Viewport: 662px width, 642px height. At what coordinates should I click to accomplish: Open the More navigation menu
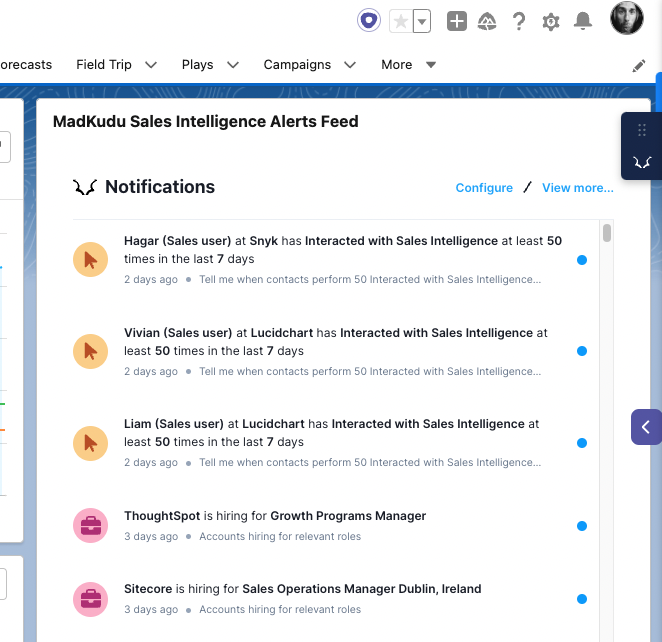pos(408,65)
